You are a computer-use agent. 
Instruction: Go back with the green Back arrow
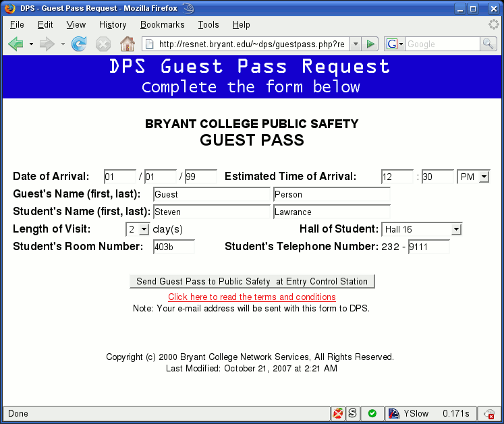tap(16, 44)
